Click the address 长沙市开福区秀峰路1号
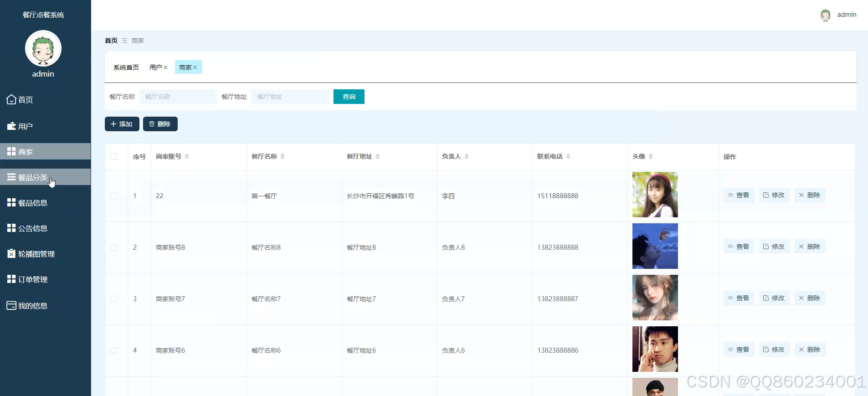Viewport: 868px width, 396px height. tap(380, 196)
